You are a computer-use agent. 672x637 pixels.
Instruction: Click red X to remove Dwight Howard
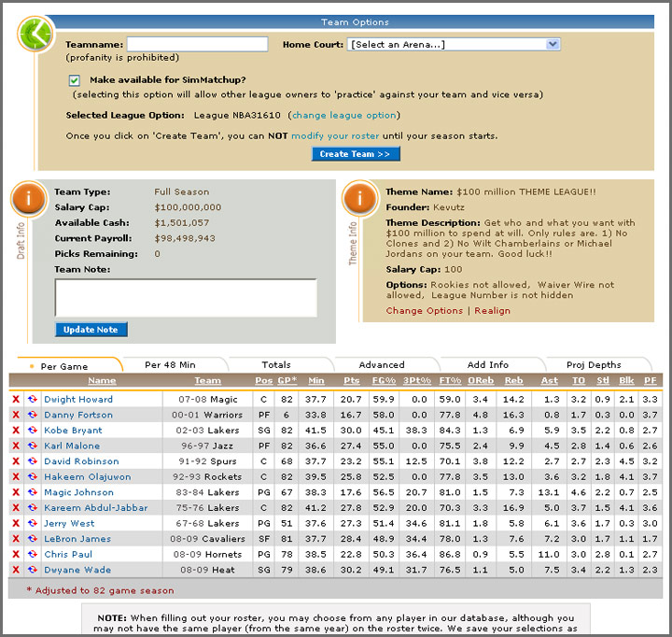[15, 400]
